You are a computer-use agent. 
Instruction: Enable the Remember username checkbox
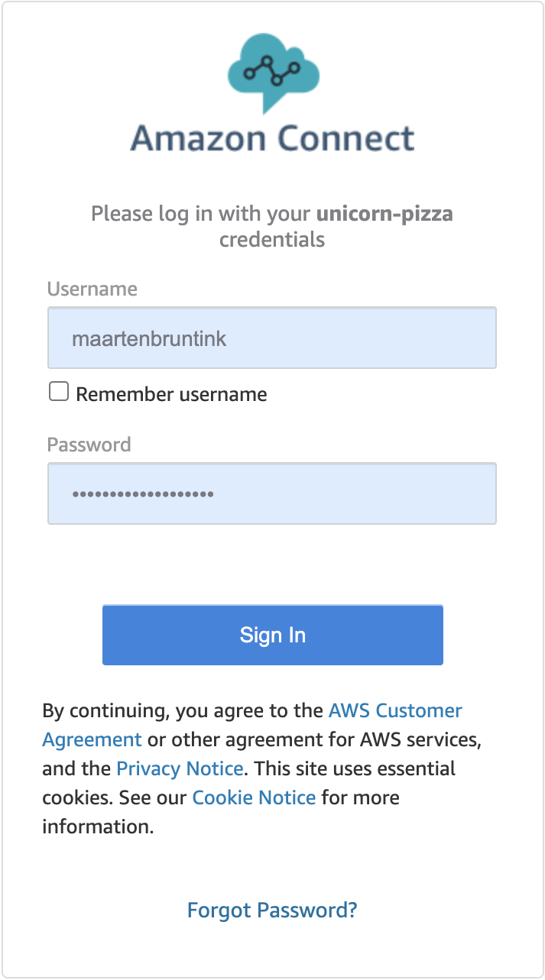point(59,393)
